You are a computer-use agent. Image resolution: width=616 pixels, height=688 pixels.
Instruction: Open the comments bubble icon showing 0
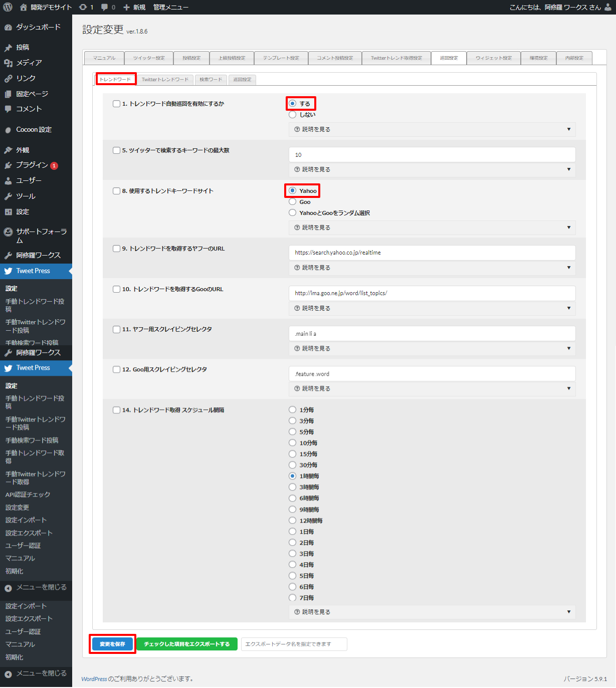[104, 7]
